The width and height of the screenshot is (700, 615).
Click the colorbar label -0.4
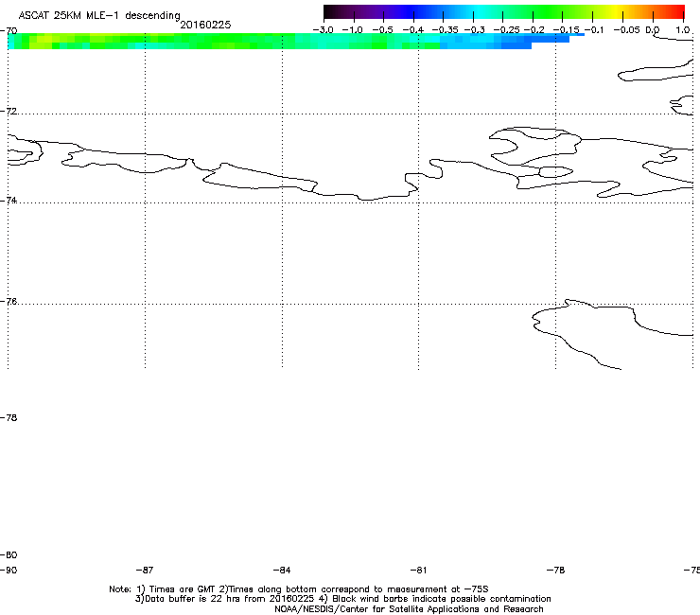click(413, 30)
